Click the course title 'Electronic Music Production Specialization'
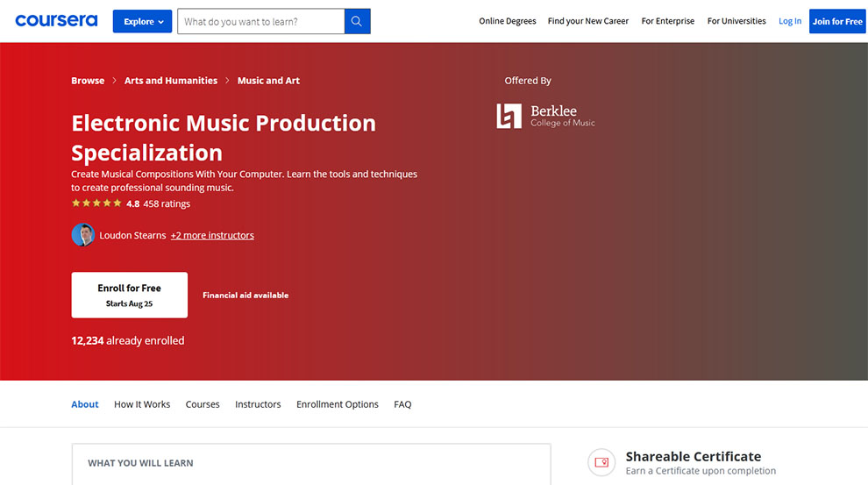Image resolution: width=868 pixels, height=485 pixels. (224, 138)
